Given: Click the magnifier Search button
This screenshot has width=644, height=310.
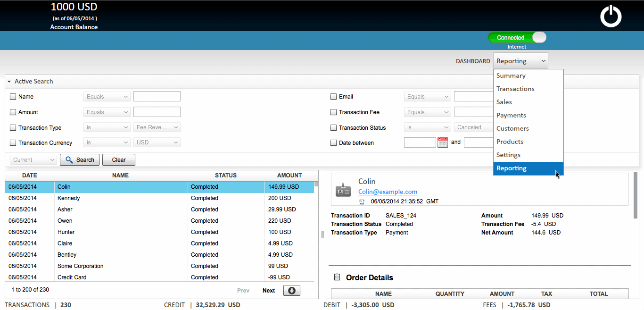Looking at the screenshot, I should 80,160.
